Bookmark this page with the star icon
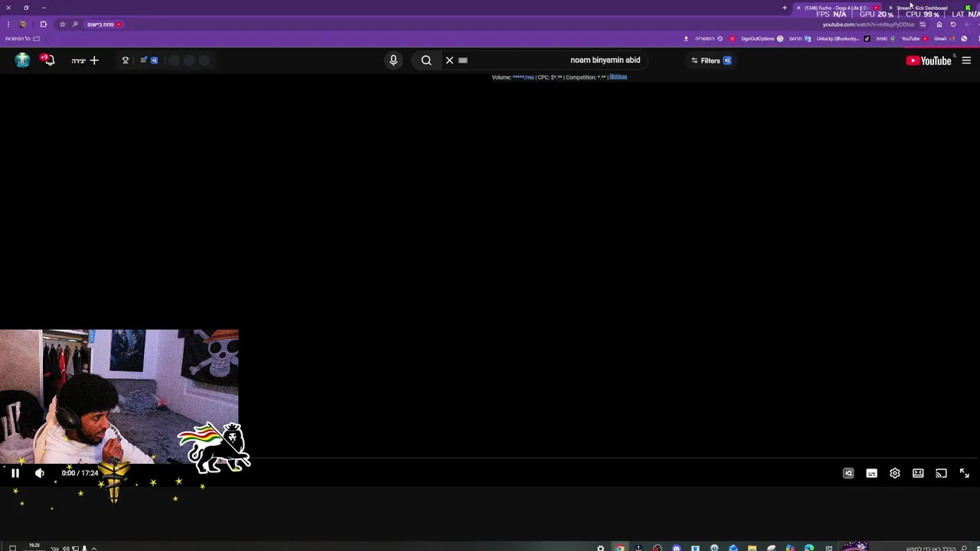 (62, 24)
